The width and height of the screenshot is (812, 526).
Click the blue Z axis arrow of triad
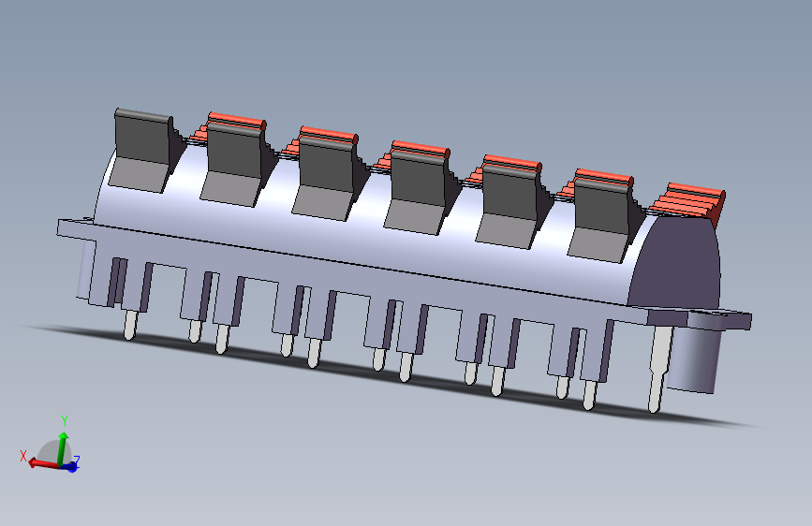pos(71,467)
